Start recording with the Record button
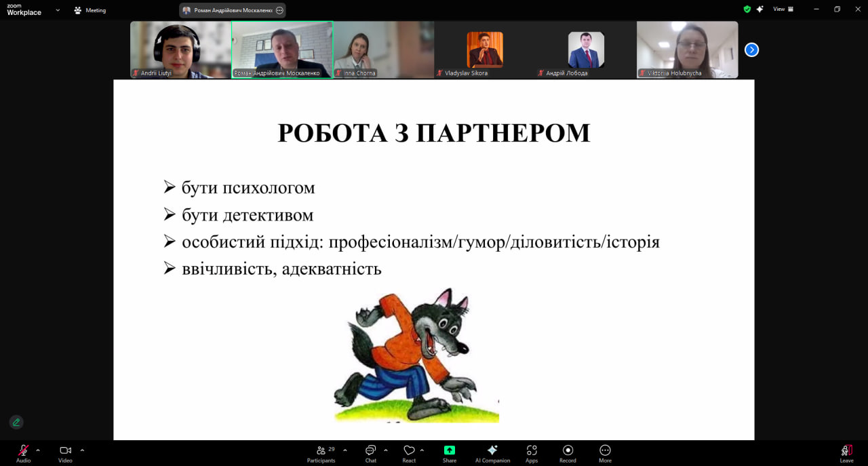Viewport: 868px width, 466px height. (568, 453)
